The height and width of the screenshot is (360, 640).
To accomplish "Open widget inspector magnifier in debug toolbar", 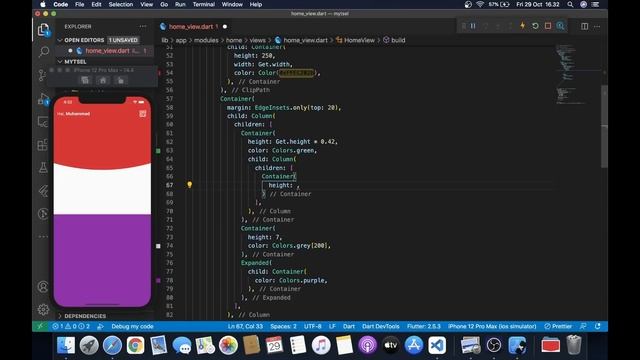I will click(x=560, y=26).
